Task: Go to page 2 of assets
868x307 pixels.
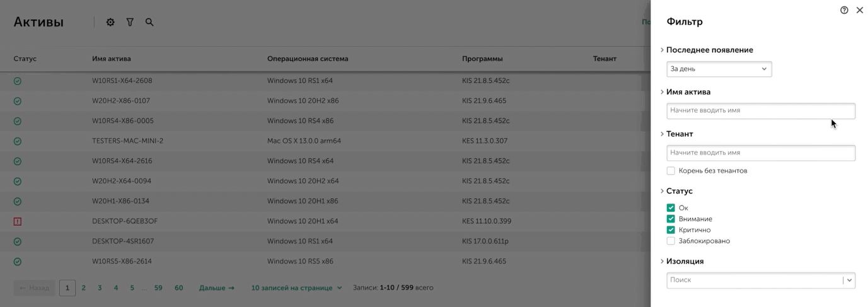Action: coord(83,288)
